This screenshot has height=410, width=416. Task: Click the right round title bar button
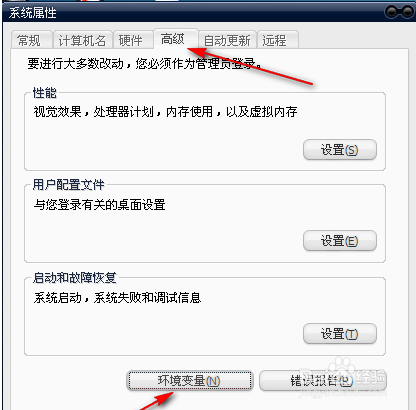407,12
